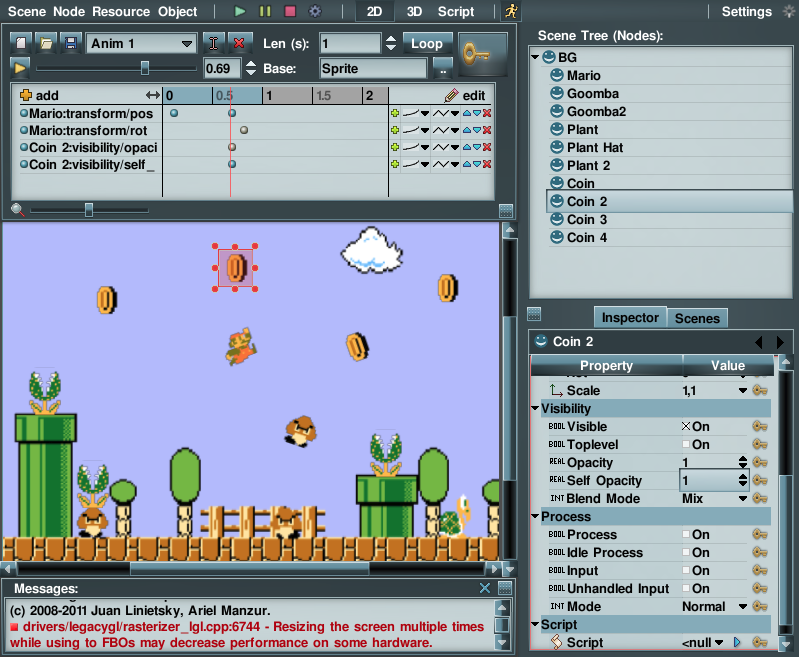Toggle the animation Loop button
This screenshot has width=799, height=657.
tap(427, 43)
